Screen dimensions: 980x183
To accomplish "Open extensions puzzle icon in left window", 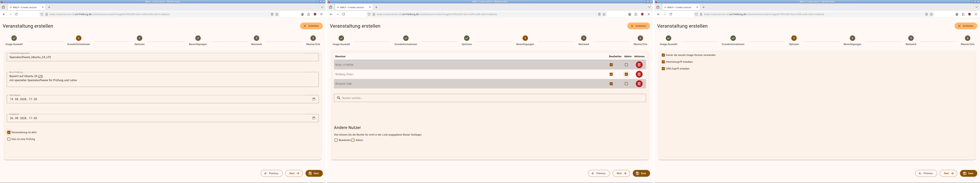I will (309, 14).
